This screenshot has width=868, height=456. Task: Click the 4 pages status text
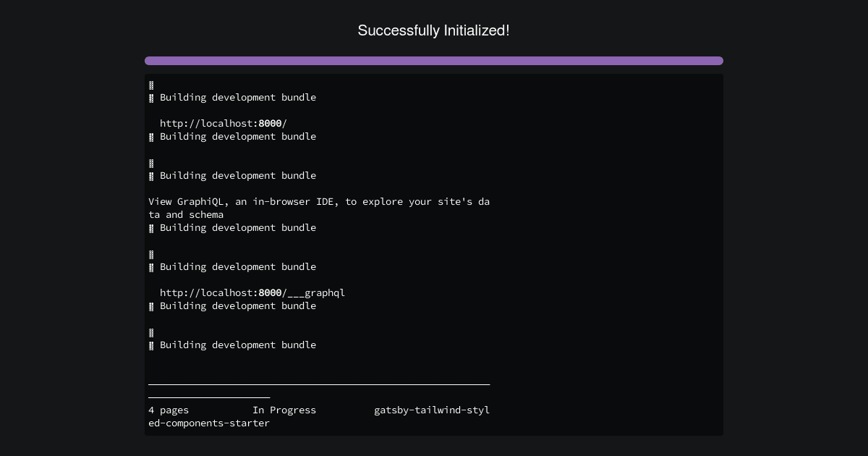pos(169,410)
